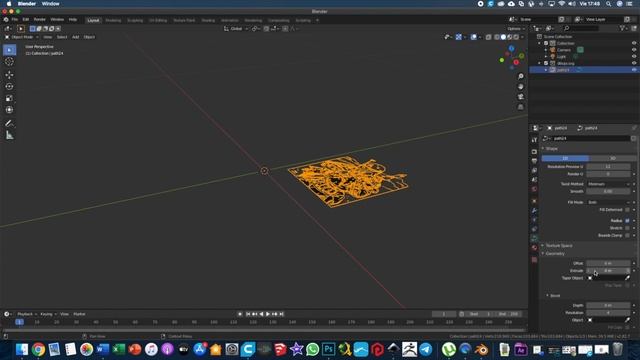Screen dimensions: 640x360
Task: Open the Edit menu
Action: pyautogui.click(x=26, y=20)
